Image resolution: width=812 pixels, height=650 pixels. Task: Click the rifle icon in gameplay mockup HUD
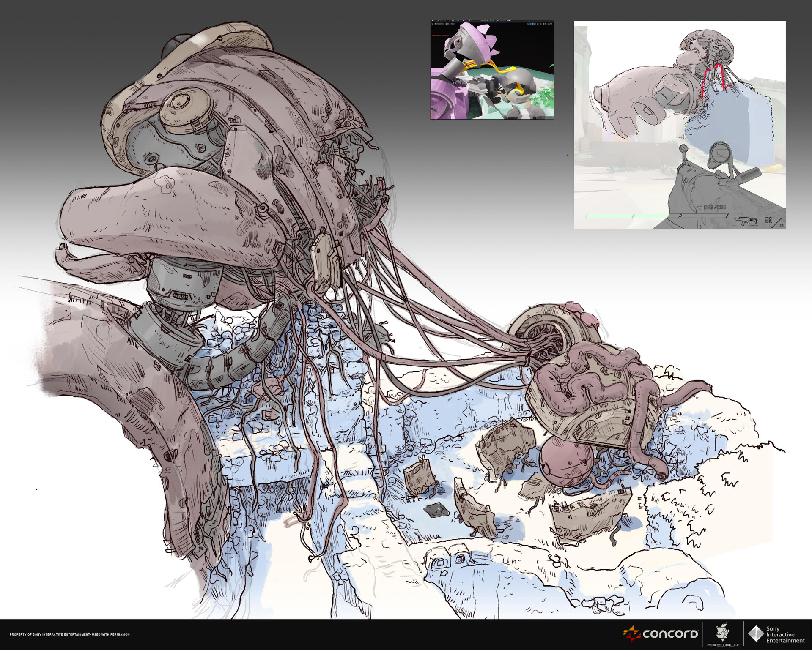tap(745, 220)
